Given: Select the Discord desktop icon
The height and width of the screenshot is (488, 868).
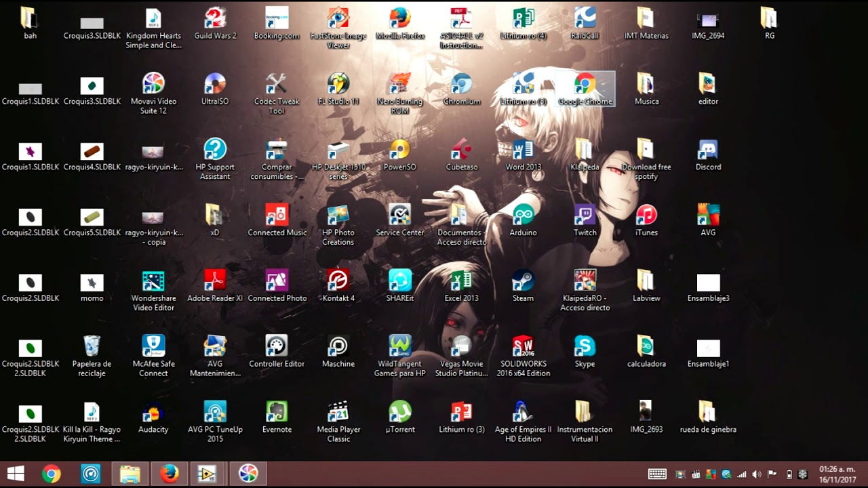Looking at the screenshot, I should [x=708, y=155].
